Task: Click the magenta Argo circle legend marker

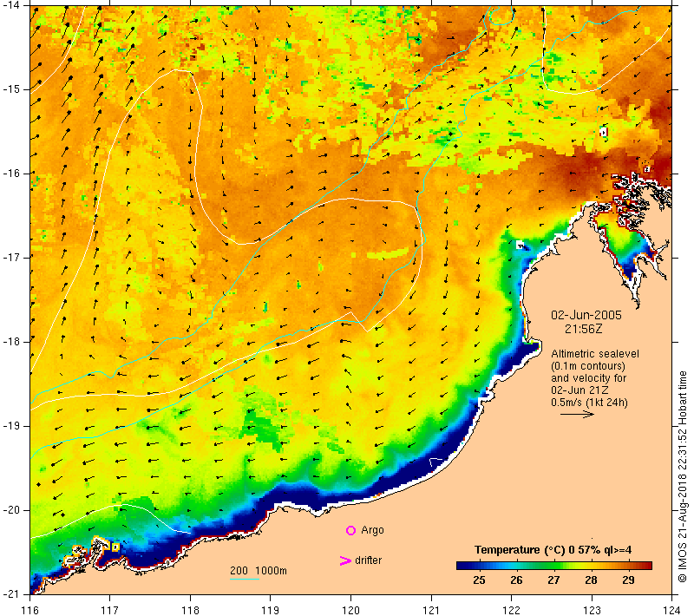Action: point(350,530)
